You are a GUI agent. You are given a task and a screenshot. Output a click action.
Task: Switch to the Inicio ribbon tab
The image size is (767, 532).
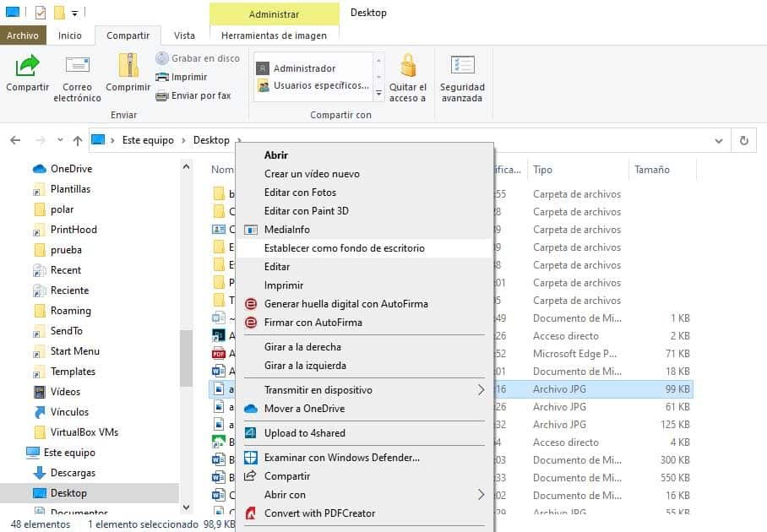[70, 35]
